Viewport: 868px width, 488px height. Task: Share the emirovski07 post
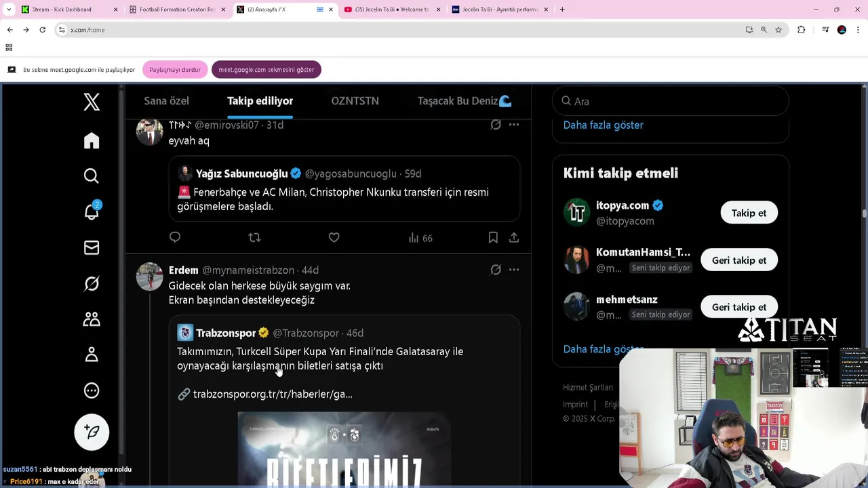tap(514, 237)
